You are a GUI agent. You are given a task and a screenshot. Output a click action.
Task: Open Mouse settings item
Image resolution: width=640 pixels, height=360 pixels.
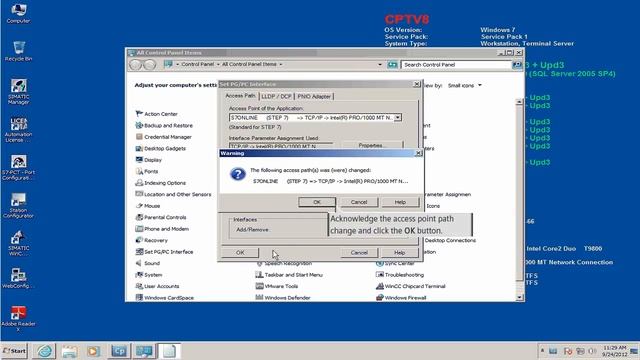point(148,206)
